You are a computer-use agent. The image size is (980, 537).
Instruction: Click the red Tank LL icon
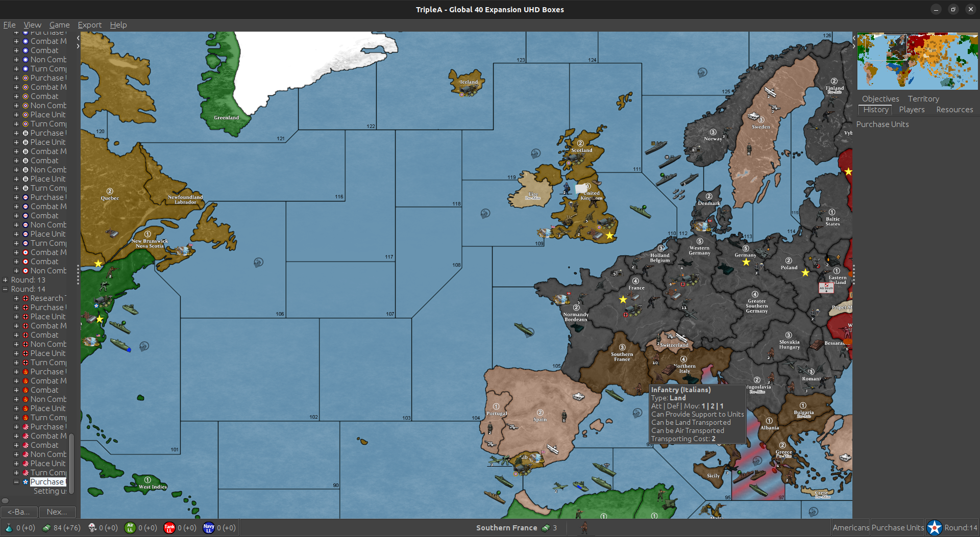pyautogui.click(x=169, y=528)
